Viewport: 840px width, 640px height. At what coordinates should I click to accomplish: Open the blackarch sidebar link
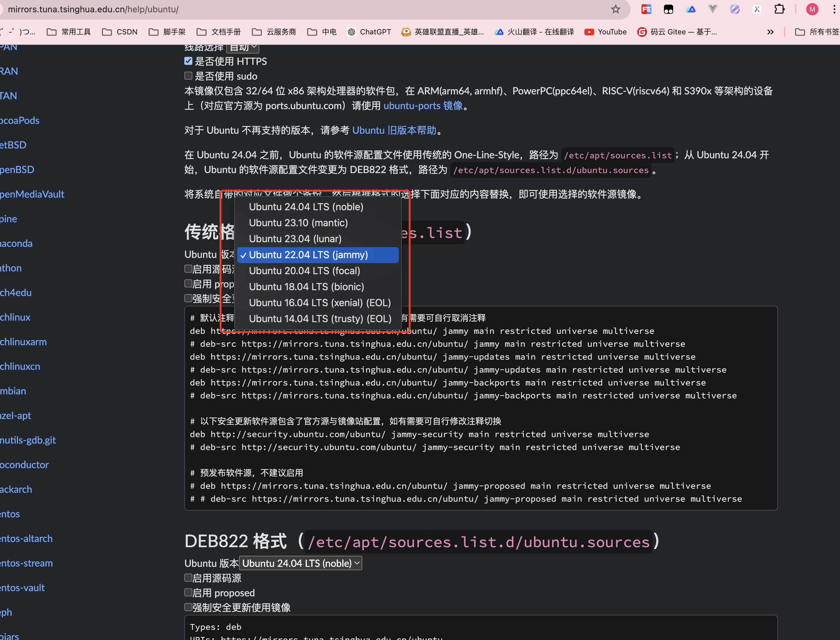point(16,489)
